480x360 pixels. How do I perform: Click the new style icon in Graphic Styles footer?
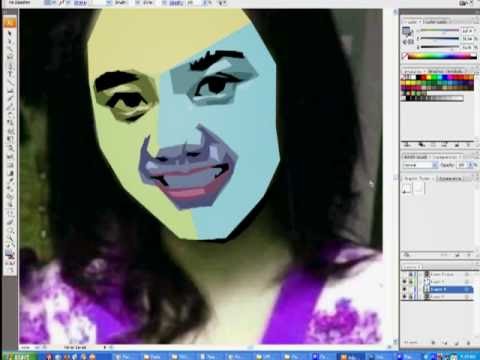(457, 255)
